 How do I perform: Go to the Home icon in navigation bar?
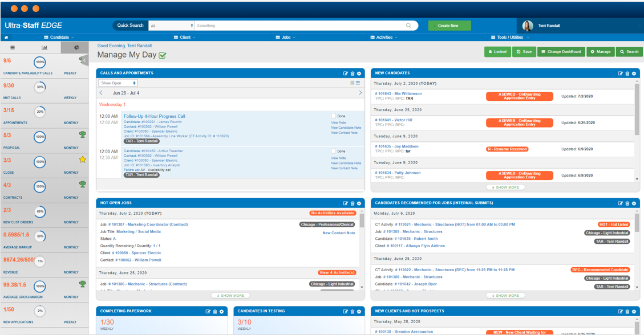coord(6,37)
